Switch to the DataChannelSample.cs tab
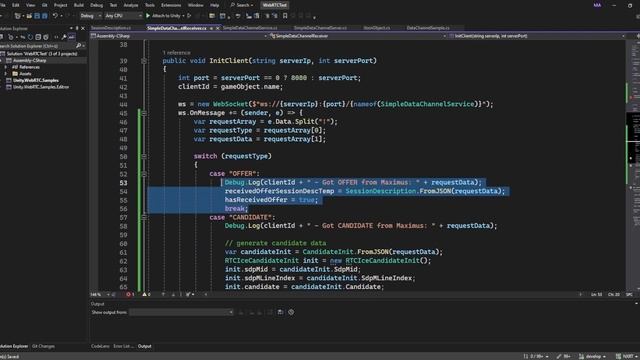This screenshot has height=360, width=640. pos(428,28)
